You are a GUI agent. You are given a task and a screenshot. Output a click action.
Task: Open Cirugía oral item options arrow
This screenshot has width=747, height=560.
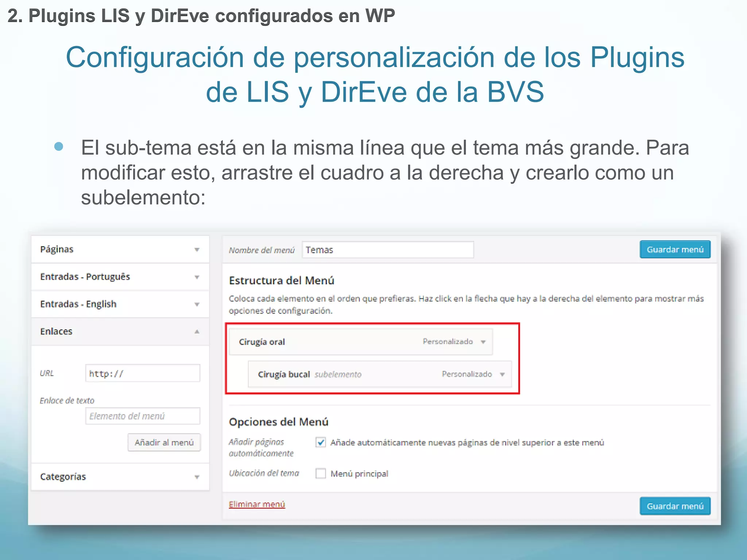[x=483, y=342]
